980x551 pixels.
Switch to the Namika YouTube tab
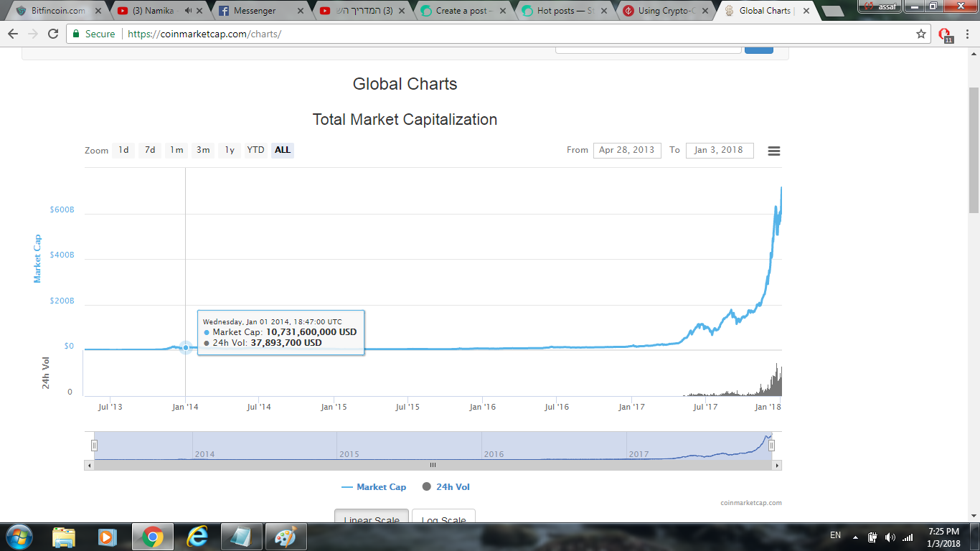tap(158, 11)
